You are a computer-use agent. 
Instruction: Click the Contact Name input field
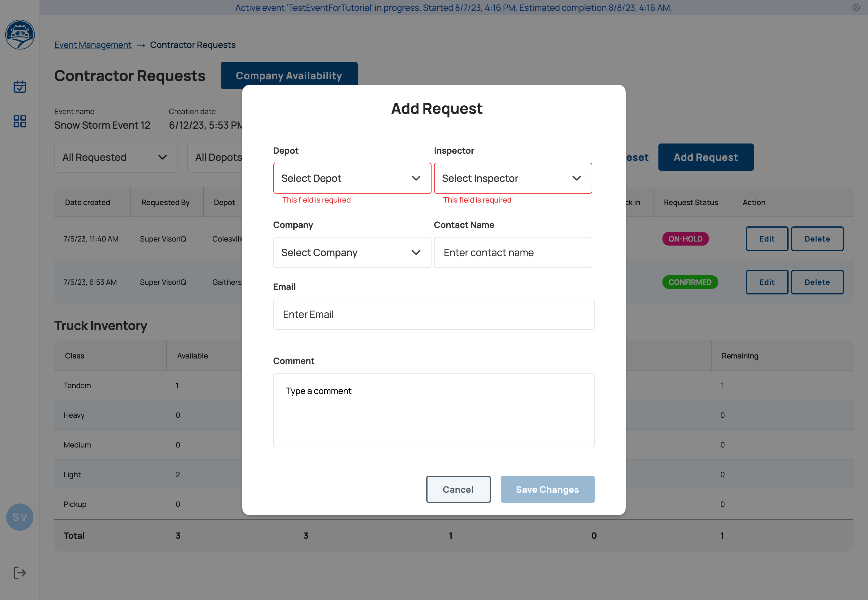(x=513, y=252)
